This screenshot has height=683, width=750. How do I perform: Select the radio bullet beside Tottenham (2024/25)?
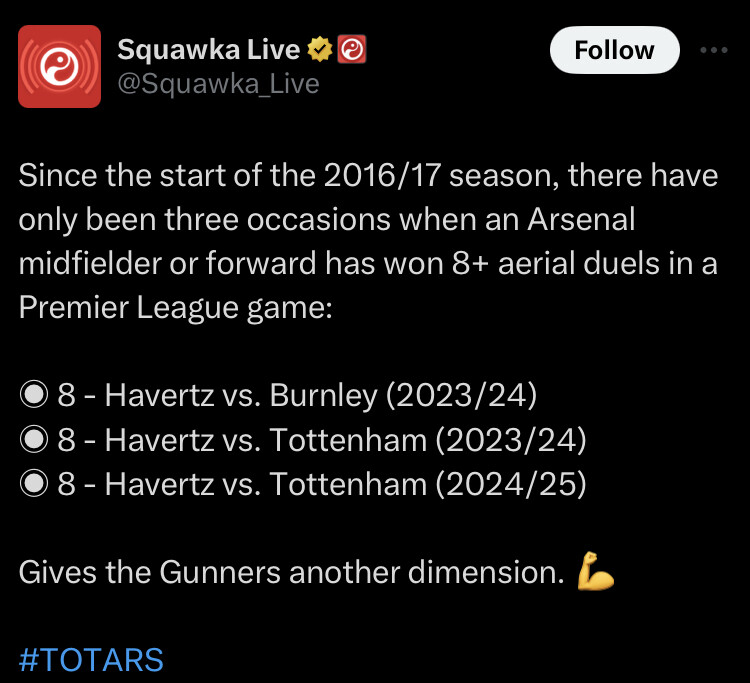point(34,483)
